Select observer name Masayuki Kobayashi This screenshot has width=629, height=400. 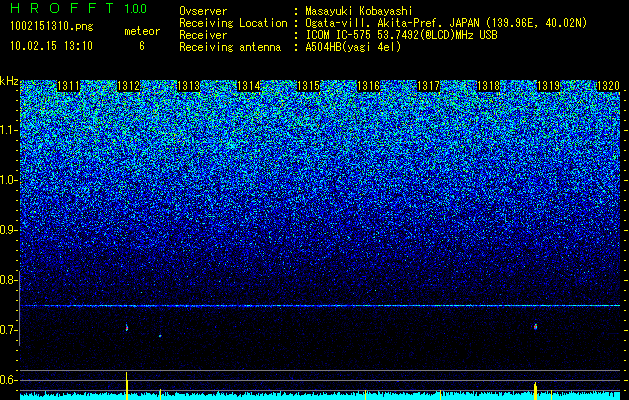click(x=359, y=11)
